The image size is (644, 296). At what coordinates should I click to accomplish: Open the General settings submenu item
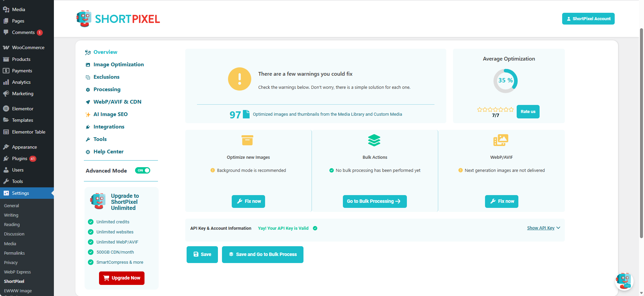tap(11, 206)
